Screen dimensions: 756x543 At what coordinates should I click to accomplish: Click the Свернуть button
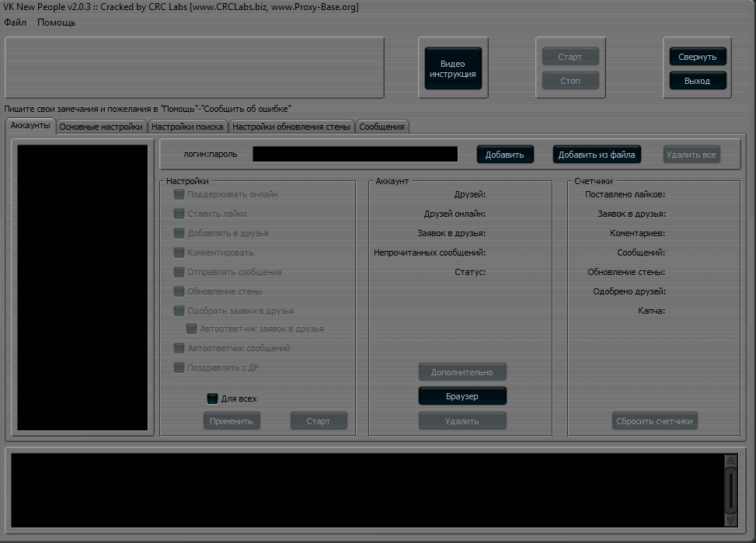[697, 57]
